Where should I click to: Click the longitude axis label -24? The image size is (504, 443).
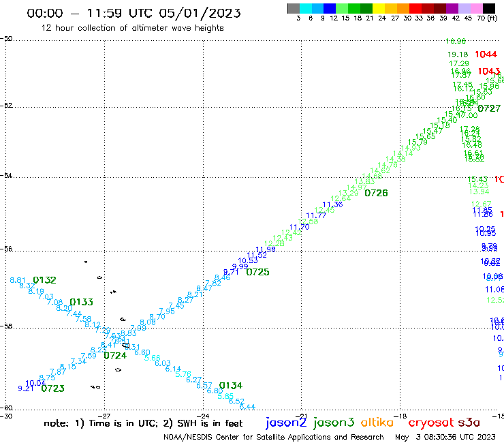point(203,416)
